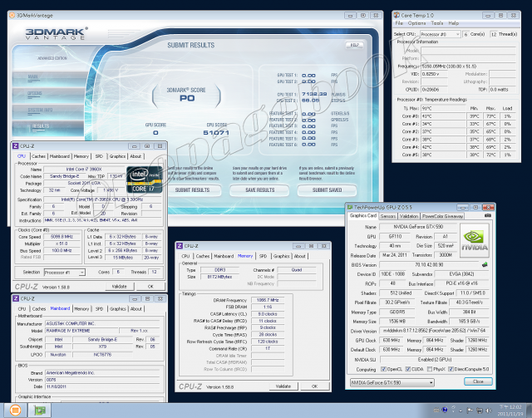Select SYSTEM INFO in the 3DMark sidebar

coord(48,111)
